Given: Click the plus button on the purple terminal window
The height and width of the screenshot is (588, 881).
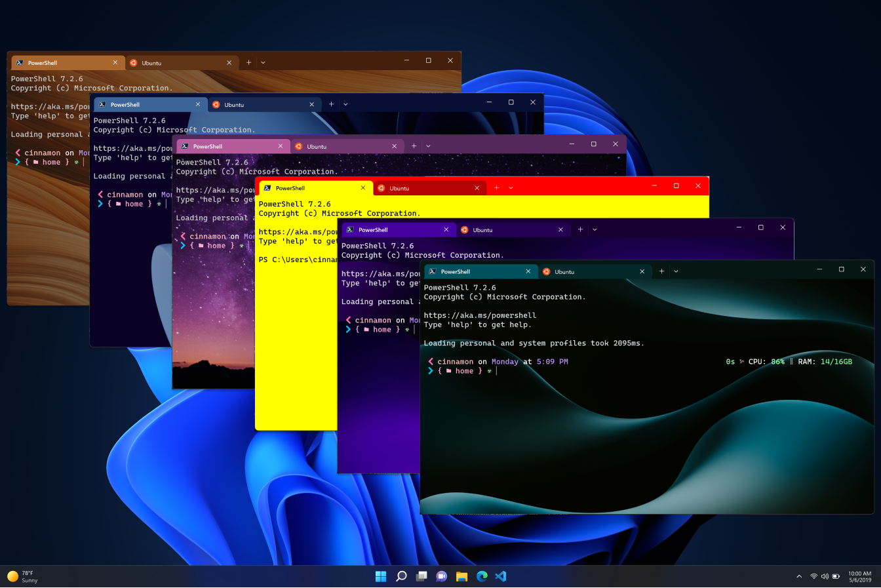Looking at the screenshot, I should (x=580, y=229).
